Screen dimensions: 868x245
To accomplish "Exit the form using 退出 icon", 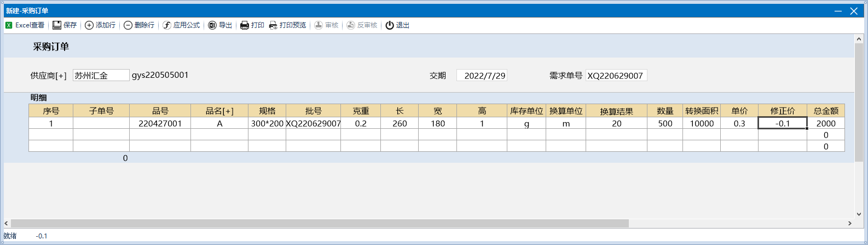I will click(390, 25).
